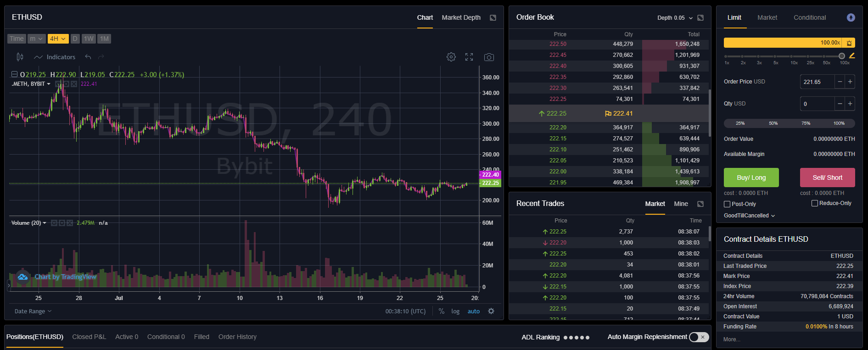Collapse the OHLC legend with the minus box

(x=14, y=74)
